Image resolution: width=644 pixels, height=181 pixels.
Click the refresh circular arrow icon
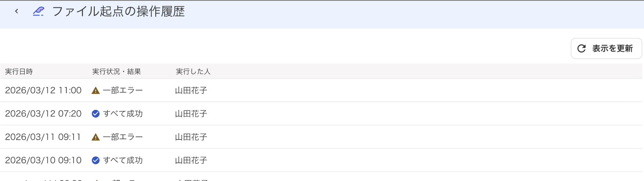pos(581,48)
